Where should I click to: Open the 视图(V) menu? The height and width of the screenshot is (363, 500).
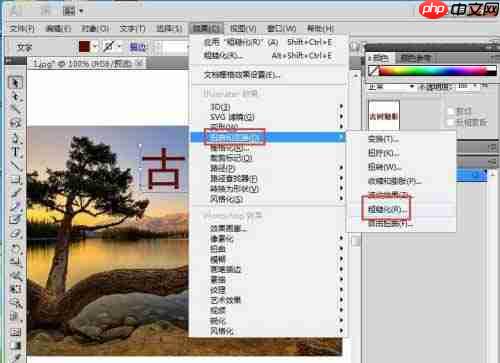243,28
